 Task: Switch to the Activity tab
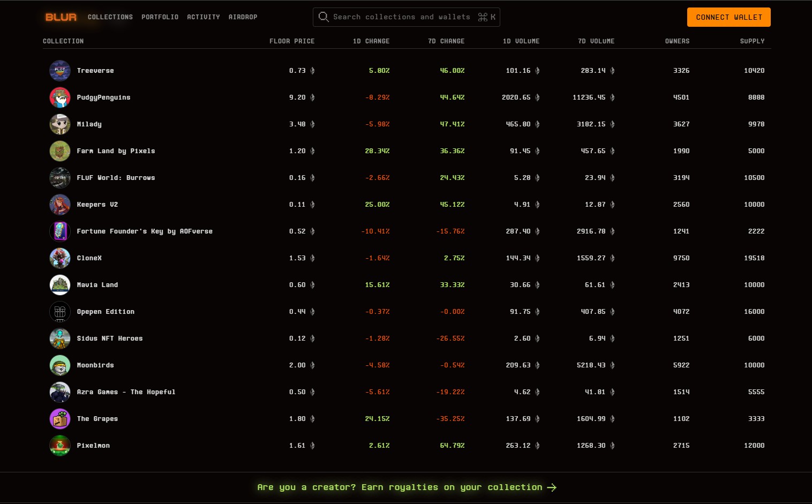tap(203, 17)
